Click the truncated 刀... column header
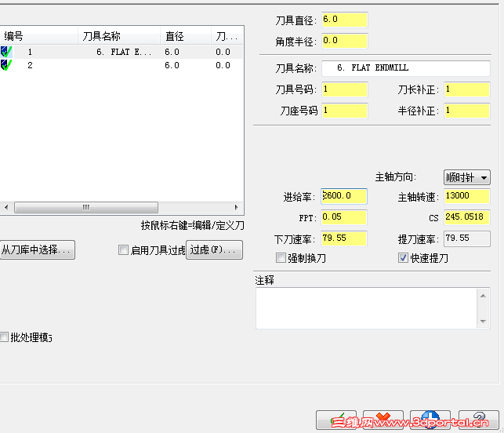This screenshot has height=433, width=504. pyautogui.click(x=227, y=36)
